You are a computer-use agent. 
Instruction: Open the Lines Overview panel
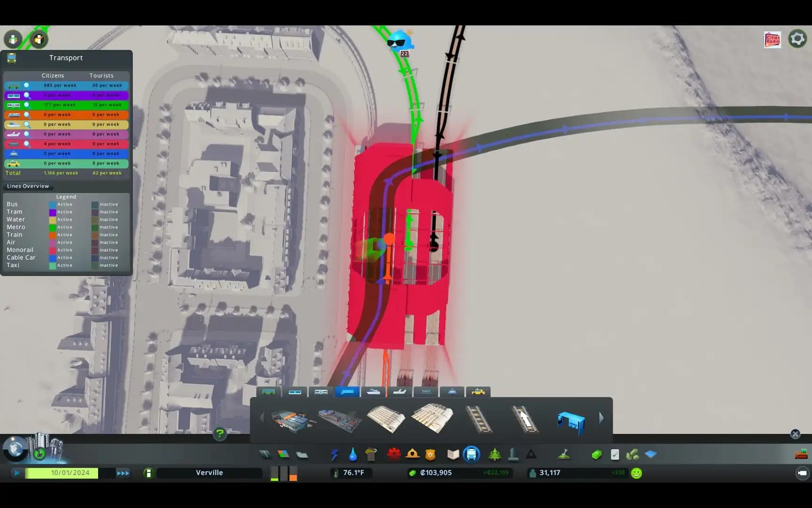point(28,186)
